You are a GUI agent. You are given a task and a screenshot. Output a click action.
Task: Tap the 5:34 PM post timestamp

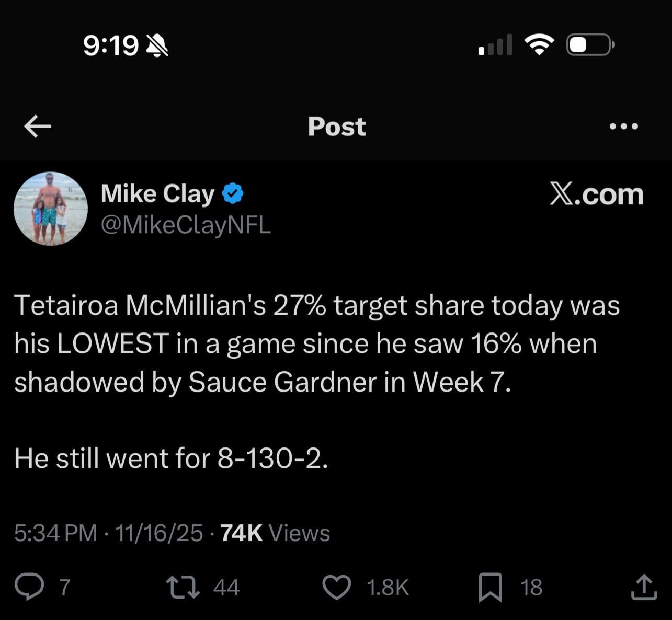55,533
